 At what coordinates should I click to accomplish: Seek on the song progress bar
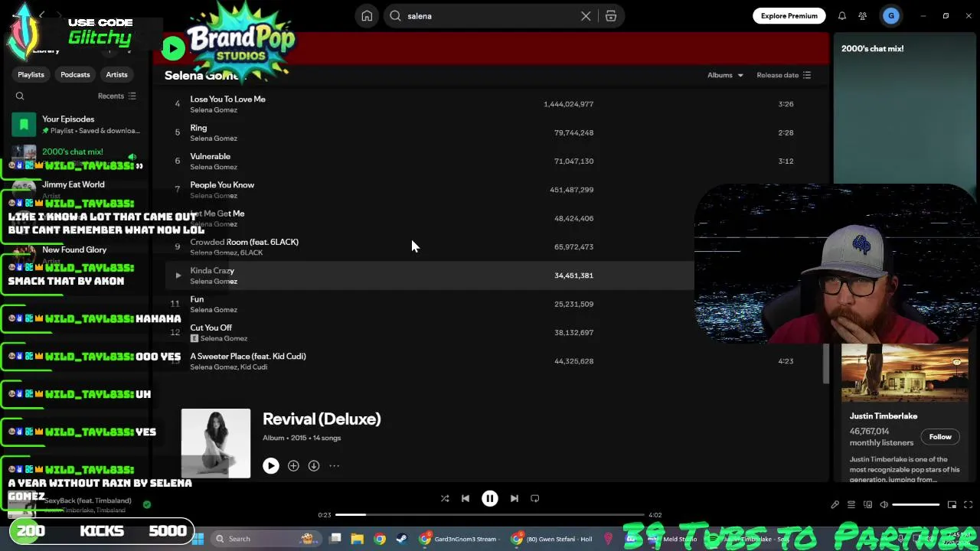(490, 515)
